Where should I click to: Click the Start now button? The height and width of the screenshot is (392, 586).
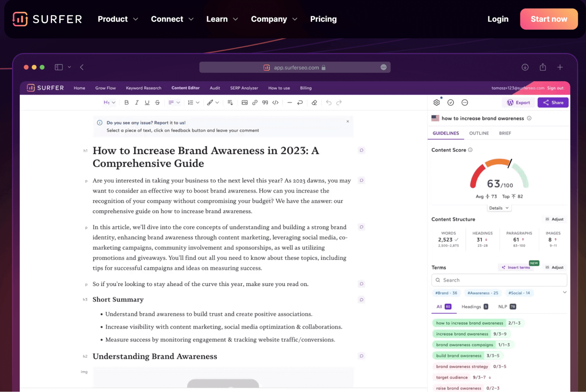pyautogui.click(x=549, y=19)
